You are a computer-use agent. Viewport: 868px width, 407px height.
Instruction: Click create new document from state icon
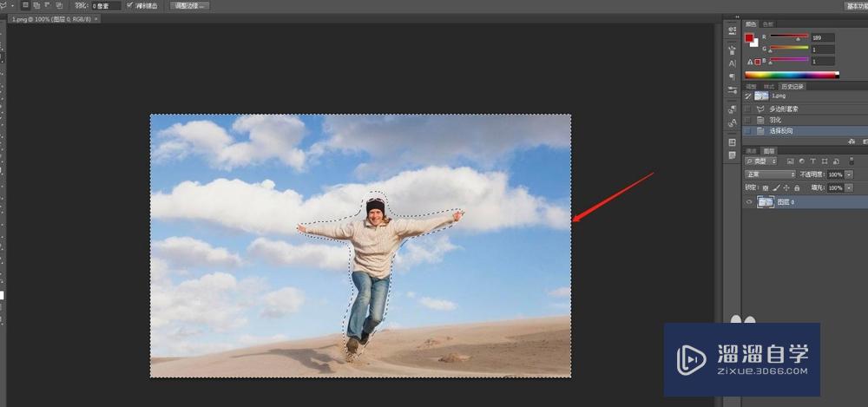(x=852, y=141)
